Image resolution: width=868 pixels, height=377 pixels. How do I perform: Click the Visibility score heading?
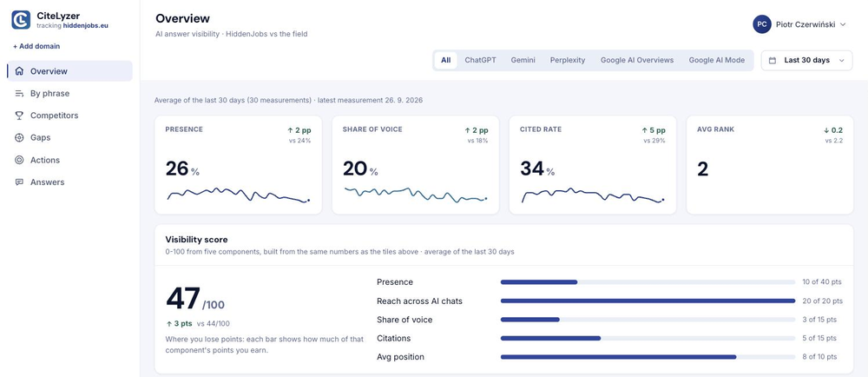[196, 240]
